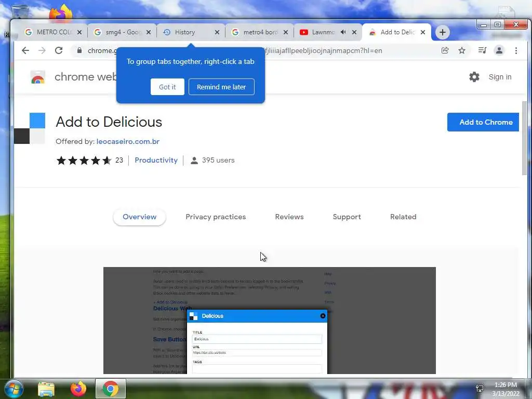Open the Privacy practices tab
The height and width of the screenshot is (399, 532).
(216, 217)
